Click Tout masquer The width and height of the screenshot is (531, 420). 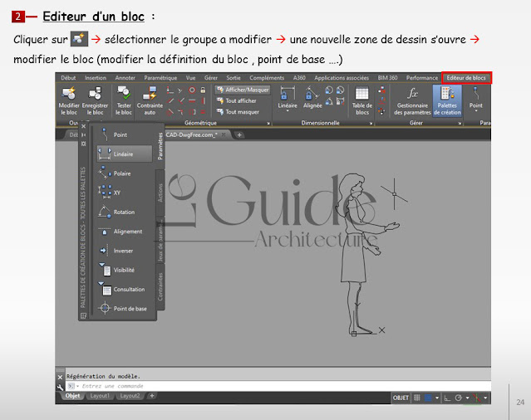pyautogui.click(x=238, y=112)
